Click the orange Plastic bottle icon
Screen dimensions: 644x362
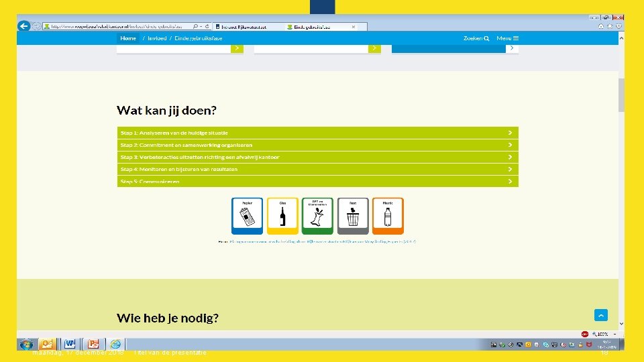click(x=388, y=216)
